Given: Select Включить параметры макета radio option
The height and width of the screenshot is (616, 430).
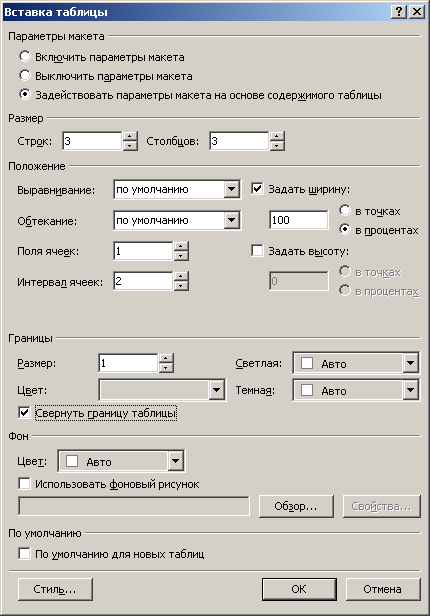Looking at the screenshot, I should tap(25, 57).
